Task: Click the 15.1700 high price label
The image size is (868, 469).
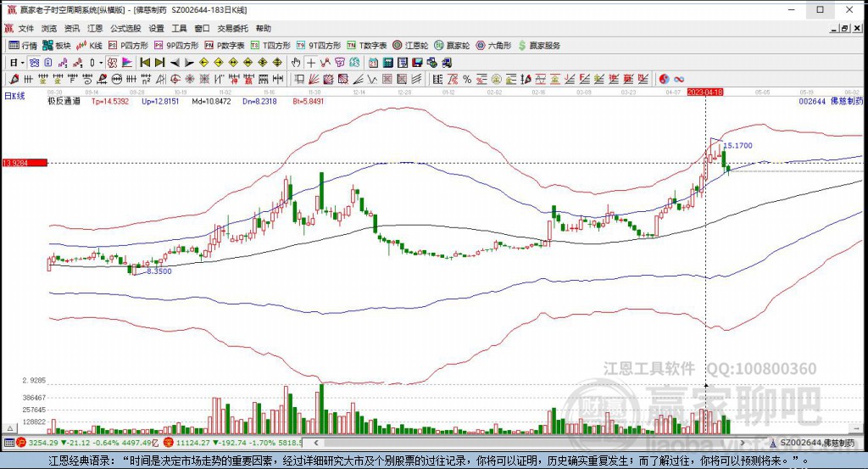Action: tap(738, 146)
